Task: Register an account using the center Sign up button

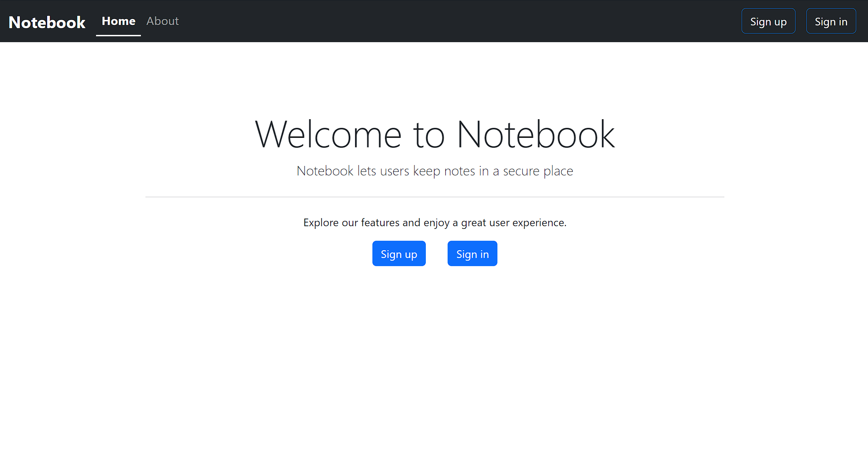Action: pos(399,253)
